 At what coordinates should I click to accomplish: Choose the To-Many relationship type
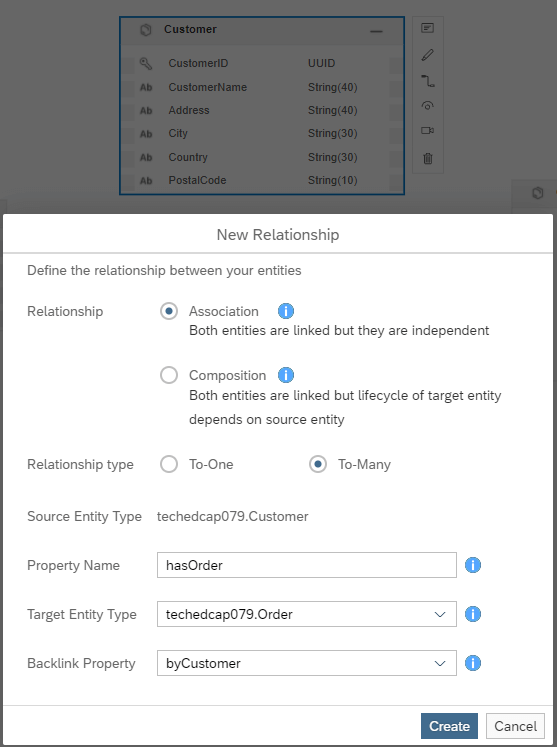click(318, 464)
